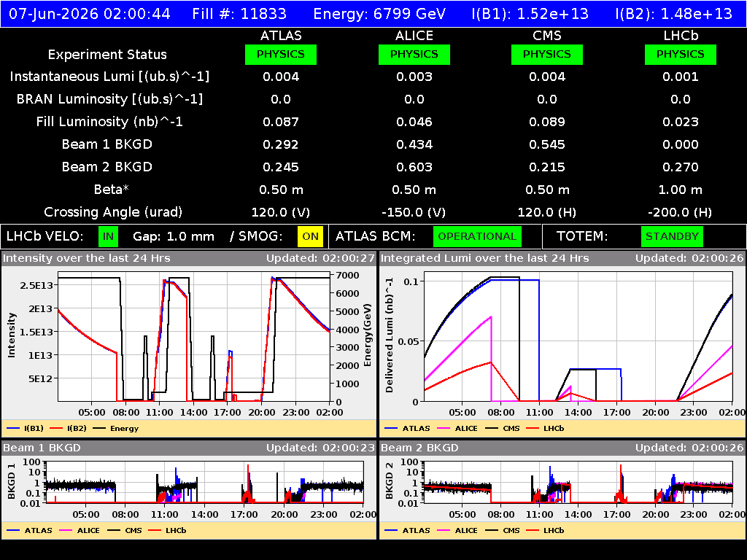This screenshot has width=747, height=560.
Task: Select the "I(B2): 1.48e+13" header value
Action: pyautogui.click(x=674, y=14)
